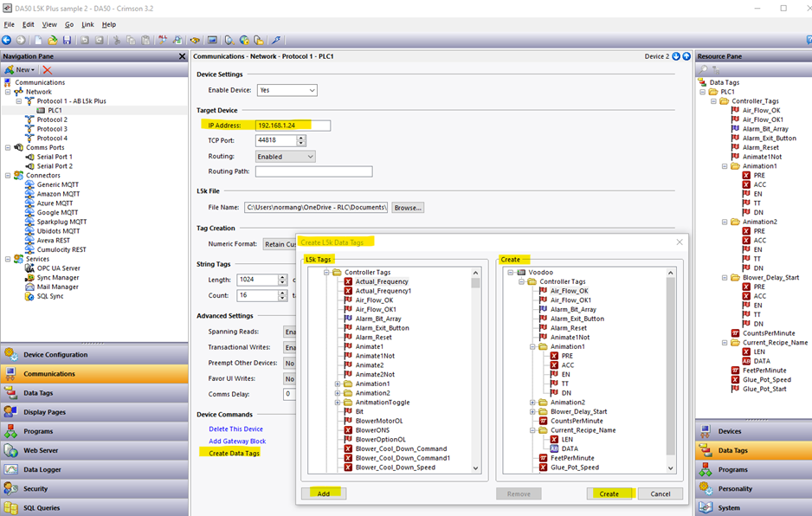The image size is (812, 516).
Task: Click the undo toolbar icon
Action: coord(85,40)
